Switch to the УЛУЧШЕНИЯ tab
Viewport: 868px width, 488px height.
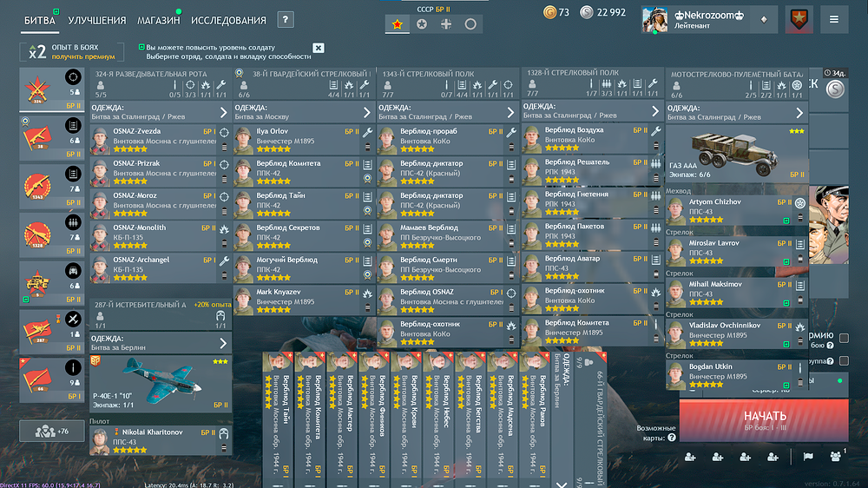96,20
